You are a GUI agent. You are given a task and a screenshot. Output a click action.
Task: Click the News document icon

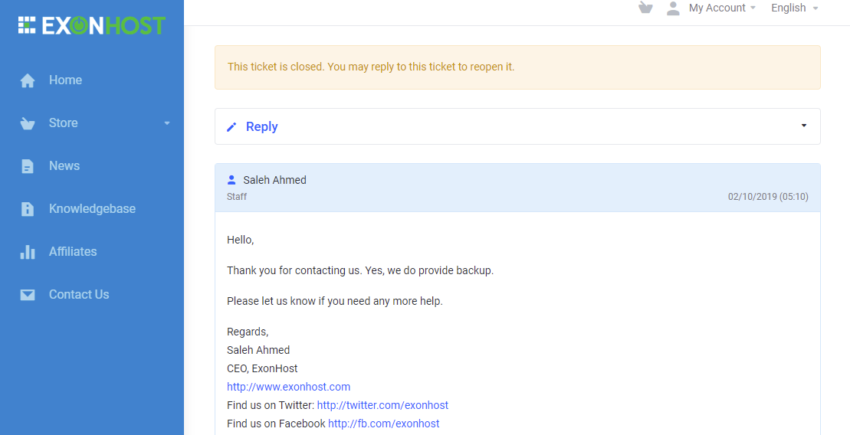point(27,166)
